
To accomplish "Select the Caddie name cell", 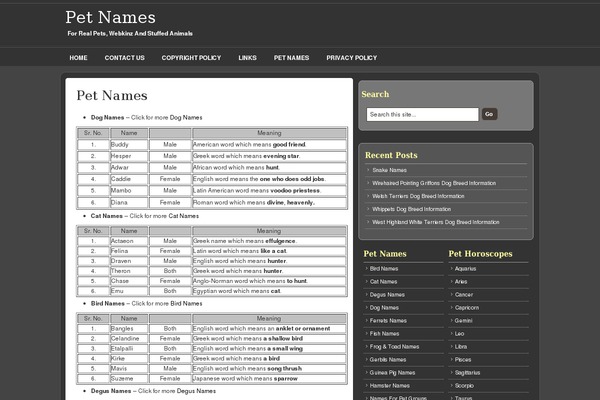I will 129,179.
